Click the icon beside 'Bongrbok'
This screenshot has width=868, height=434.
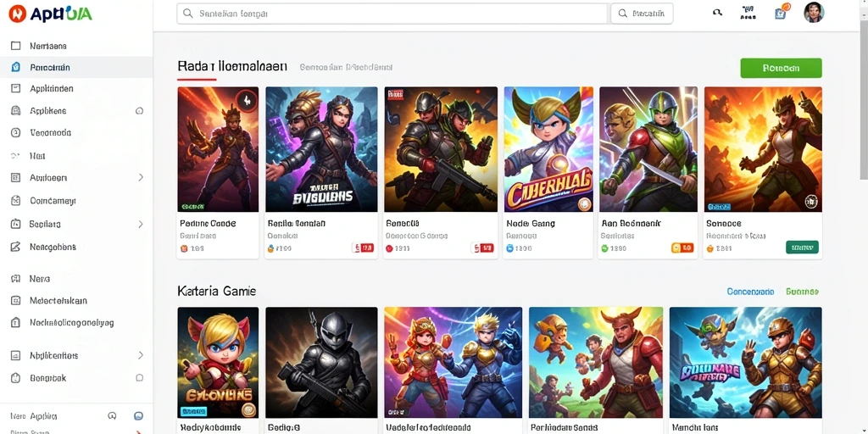[15, 378]
